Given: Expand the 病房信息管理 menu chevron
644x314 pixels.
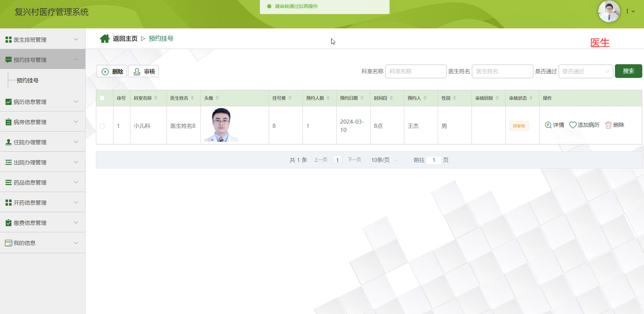Looking at the screenshot, I should [76, 122].
